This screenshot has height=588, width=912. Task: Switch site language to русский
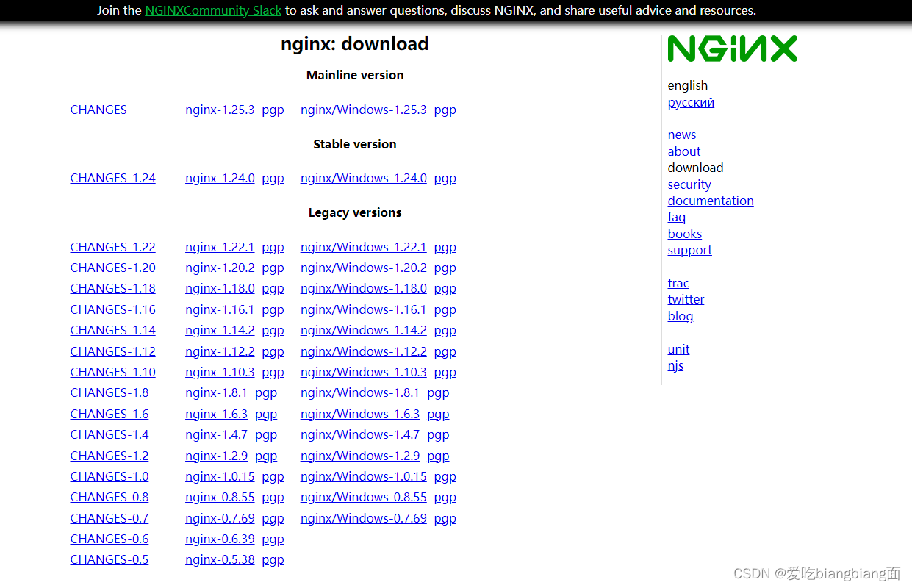[691, 102]
